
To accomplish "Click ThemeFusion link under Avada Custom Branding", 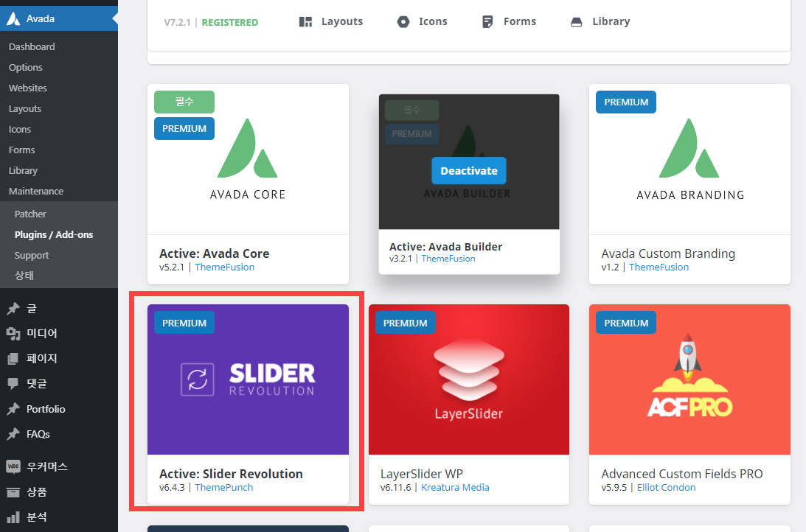I will coord(659,267).
